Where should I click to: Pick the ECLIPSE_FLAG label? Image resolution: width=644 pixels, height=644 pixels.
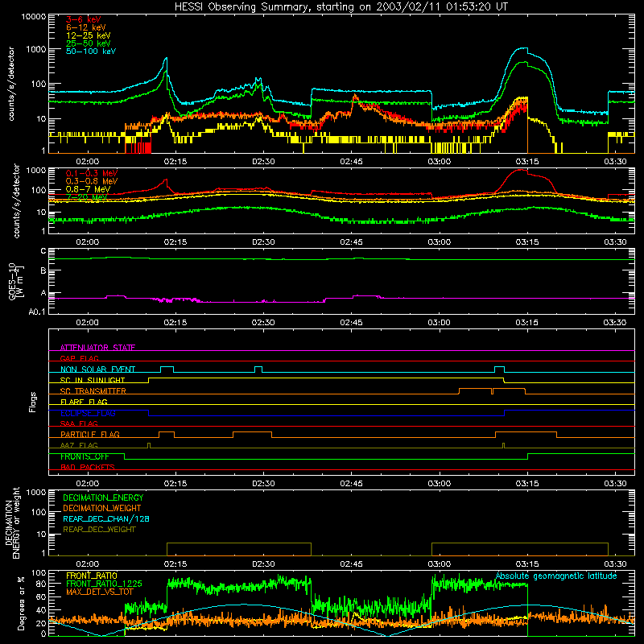(88, 413)
